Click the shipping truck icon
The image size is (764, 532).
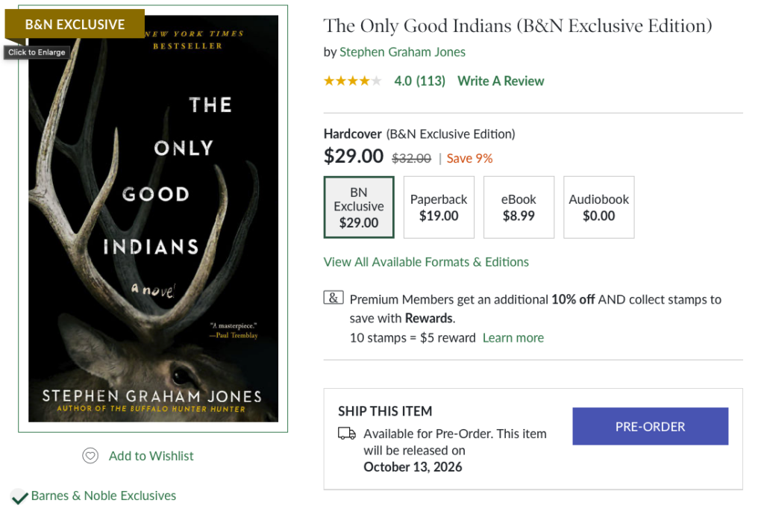coord(347,434)
